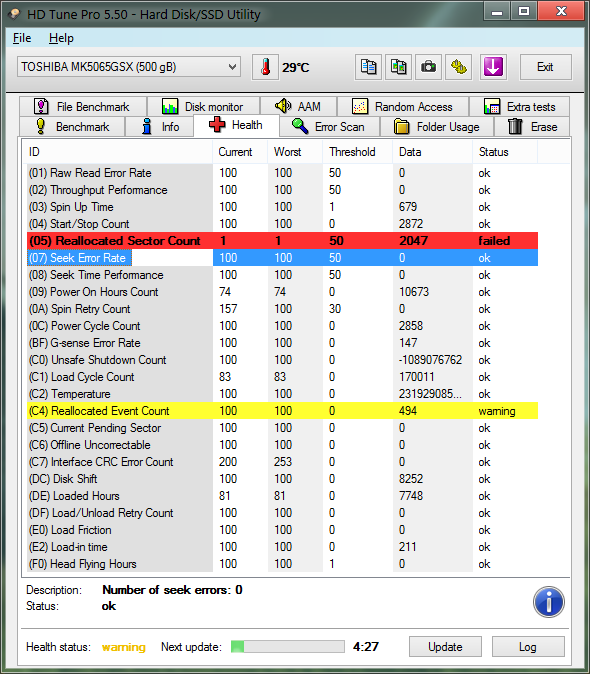Click the Health status warning text
Viewport: 590px width, 674px height.
pos(124,647)
